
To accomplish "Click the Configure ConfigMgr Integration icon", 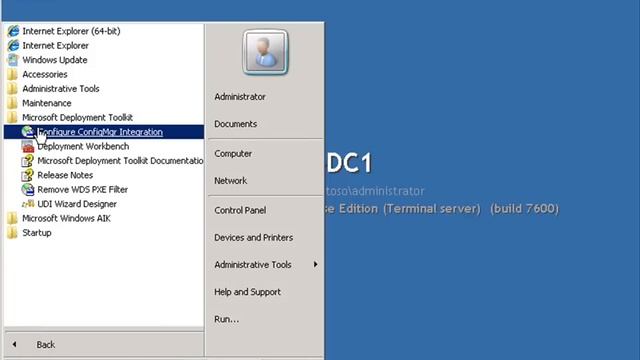I will click(28, 132).
